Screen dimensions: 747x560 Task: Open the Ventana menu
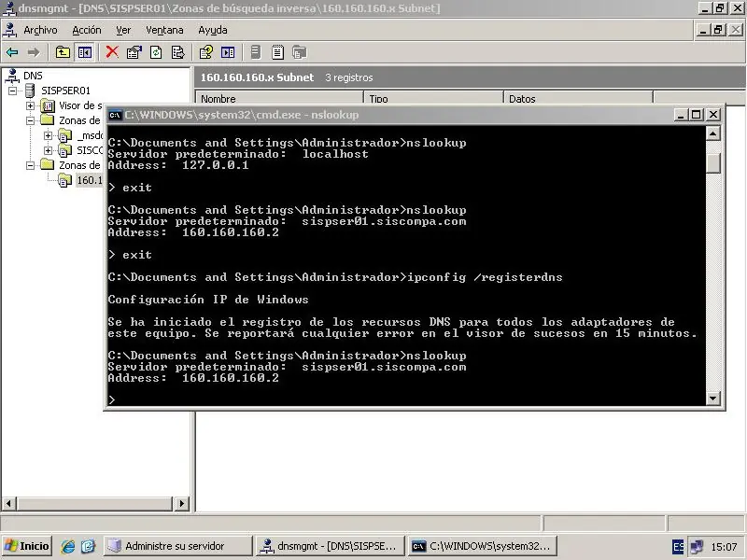point(164,30)
